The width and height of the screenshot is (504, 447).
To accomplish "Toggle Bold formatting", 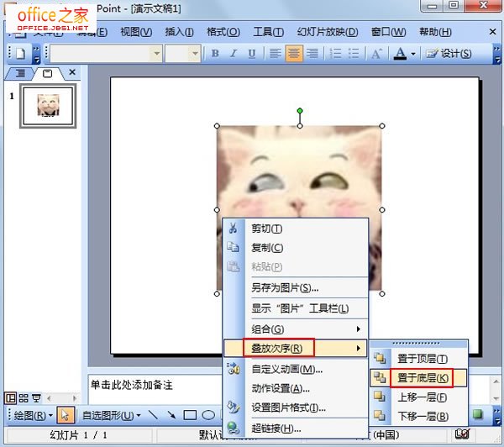I will (x=215, y=54).
